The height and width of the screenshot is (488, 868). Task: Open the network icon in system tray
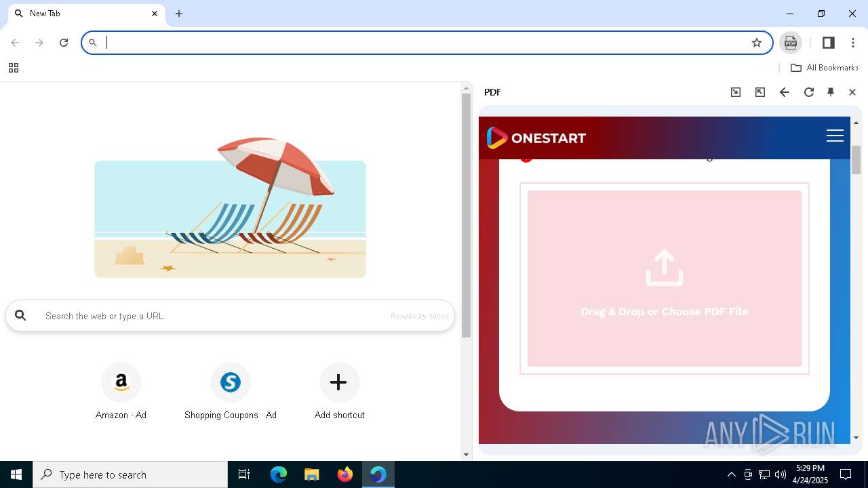click(x=764, y=474)
